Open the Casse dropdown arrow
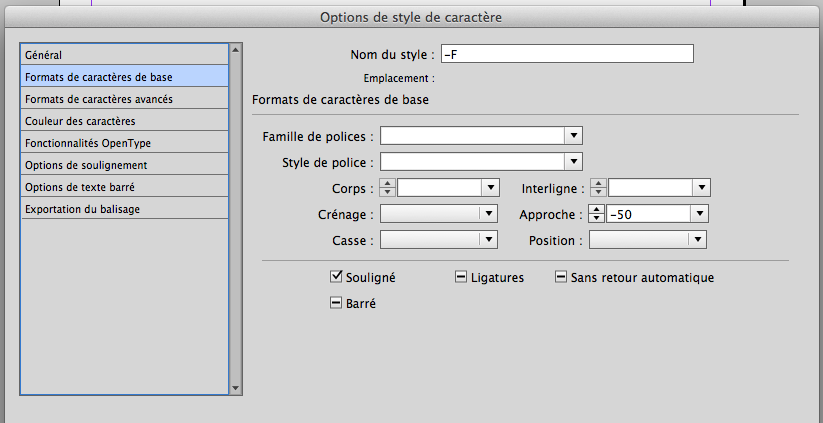 click(x=488, y=240)
